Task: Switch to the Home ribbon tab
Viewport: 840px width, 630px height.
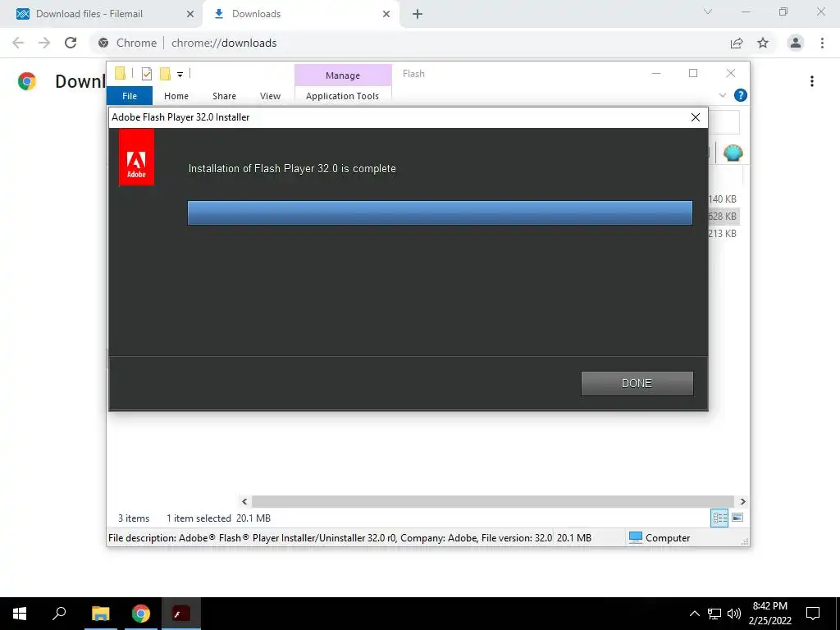Action: point(176,96)
